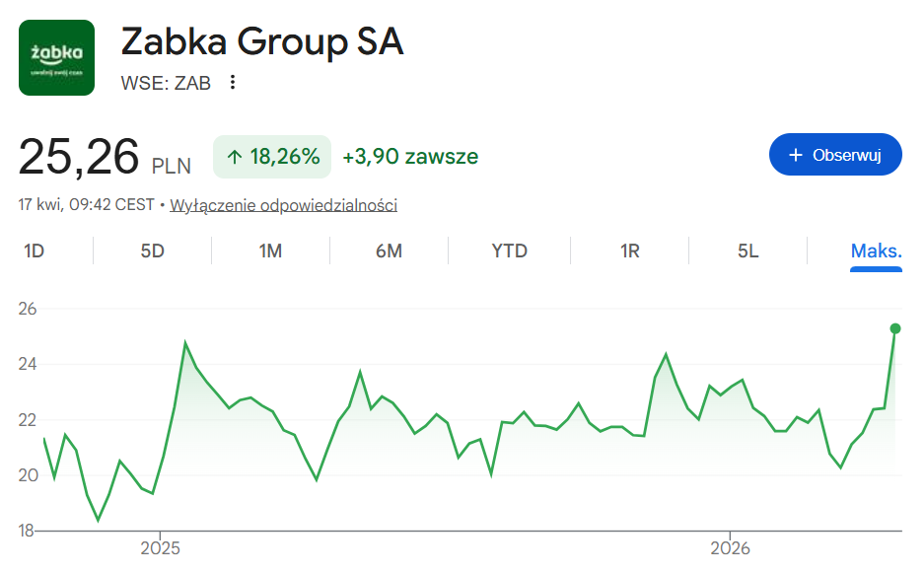
Task: Switch to the 5D chart range
Action: click(x=152, y=251)
